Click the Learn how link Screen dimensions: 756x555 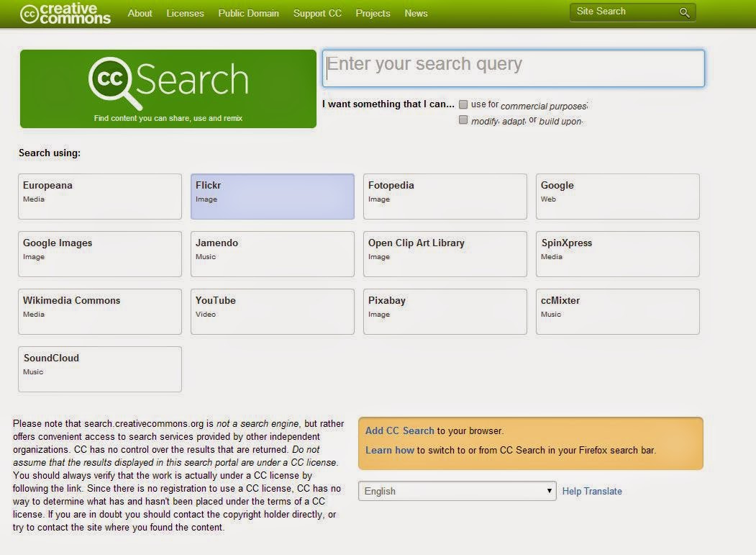click(390, 450)
